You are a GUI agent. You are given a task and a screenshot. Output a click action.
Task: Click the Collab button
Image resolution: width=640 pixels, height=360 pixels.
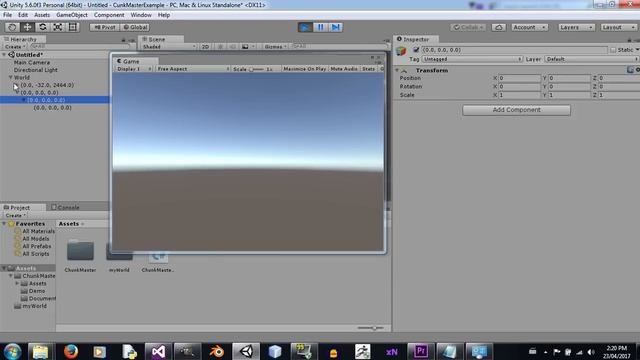coord(469,27)
